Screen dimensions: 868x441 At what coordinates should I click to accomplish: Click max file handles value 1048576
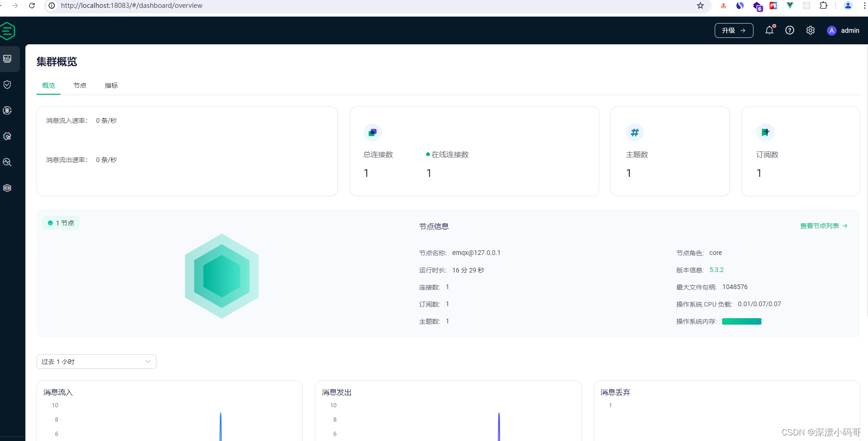click(735, 287)
